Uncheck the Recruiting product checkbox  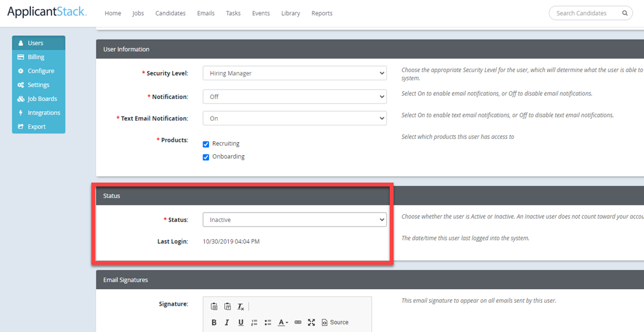pos(206,144)
